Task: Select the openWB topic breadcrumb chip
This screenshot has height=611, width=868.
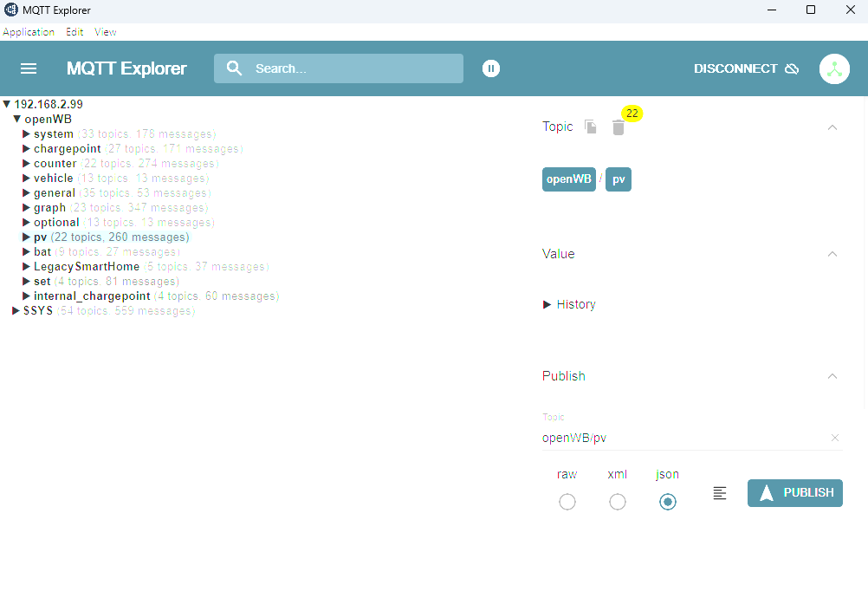Action: tap(569, 179)
